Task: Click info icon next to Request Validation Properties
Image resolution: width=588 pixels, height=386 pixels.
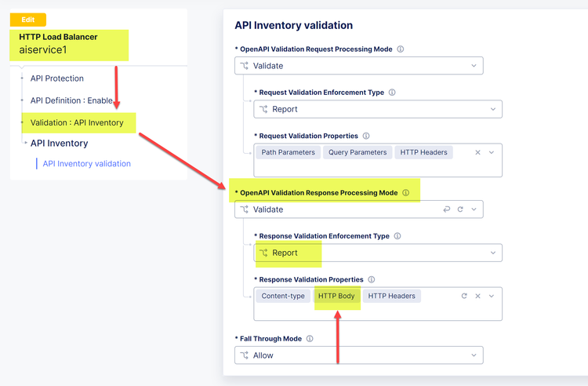Action: click(x=366, y=137)
